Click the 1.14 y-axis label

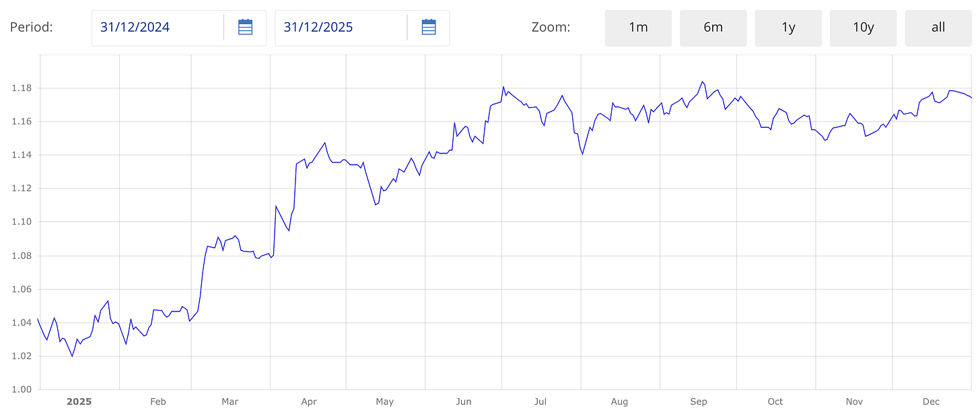tap(22, 155)
